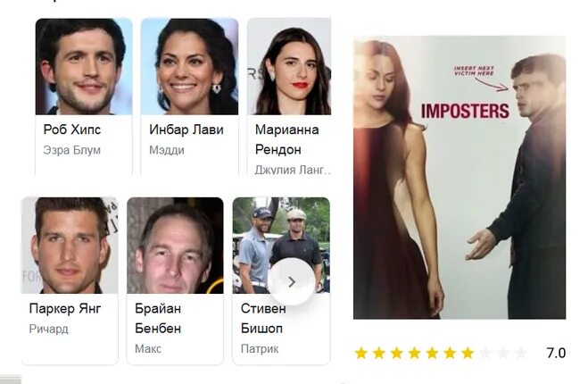Click the Эзра Блум character label
The image size is (588, 384).
coord(72,150)
